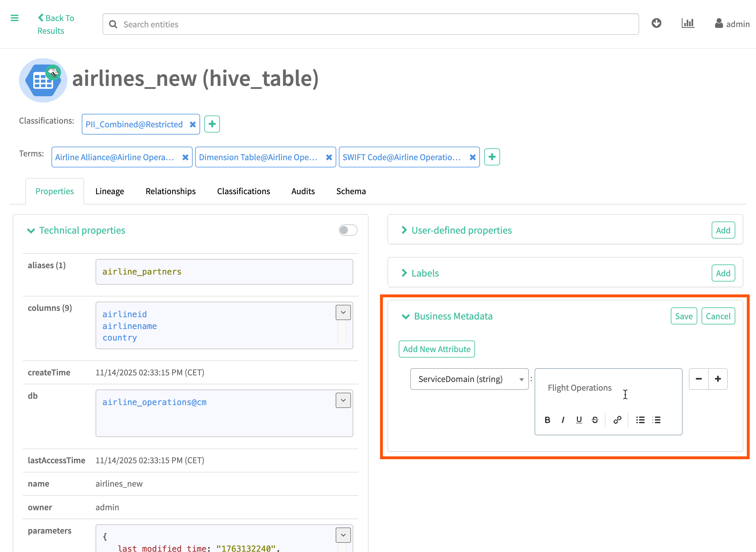This screenshot has width=756, height=552.
Task: Click the hamburger menu icon
Action: click(x=14, y=18)
